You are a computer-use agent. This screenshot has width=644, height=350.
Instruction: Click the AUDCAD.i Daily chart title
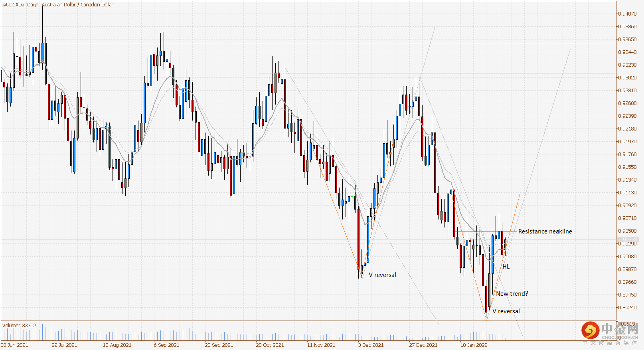[x=58, y=5]
